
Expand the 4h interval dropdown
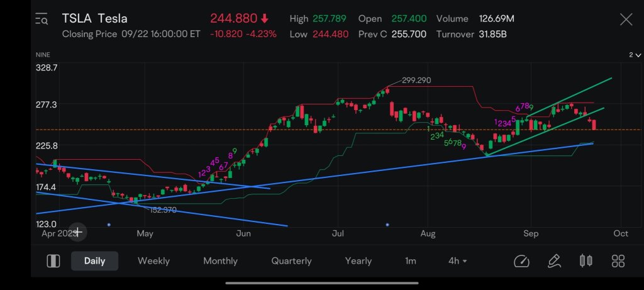458,261
